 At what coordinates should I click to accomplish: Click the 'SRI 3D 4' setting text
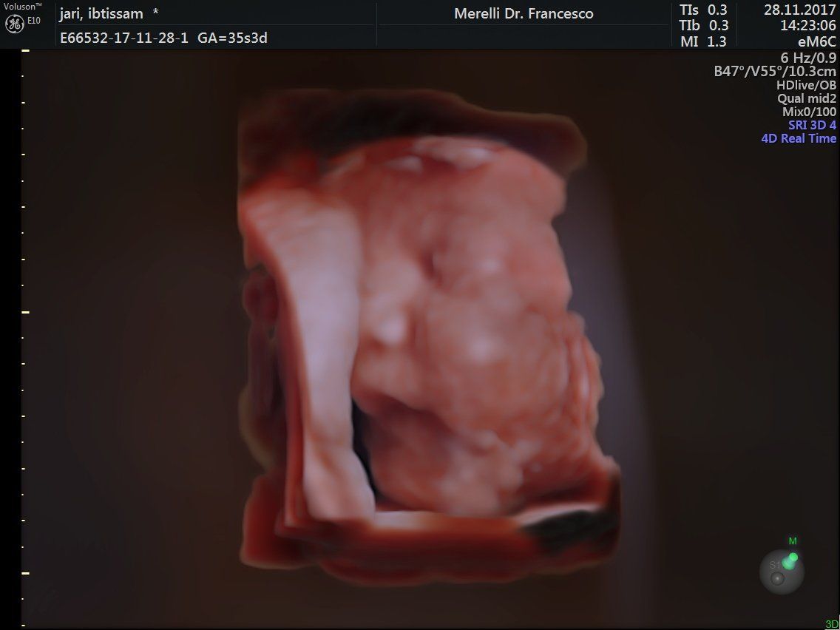coord(812,125)
